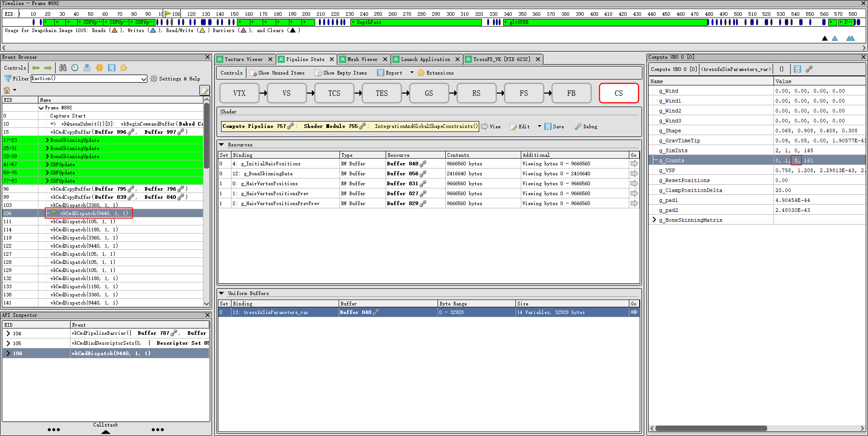Click link icon beside Buffer 848
This screenshot has width=868, height=436.
(x=423, y=164)
